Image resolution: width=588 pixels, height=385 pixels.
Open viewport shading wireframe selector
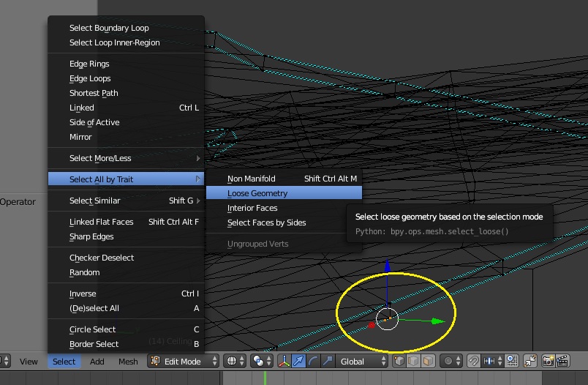[235, 361]
